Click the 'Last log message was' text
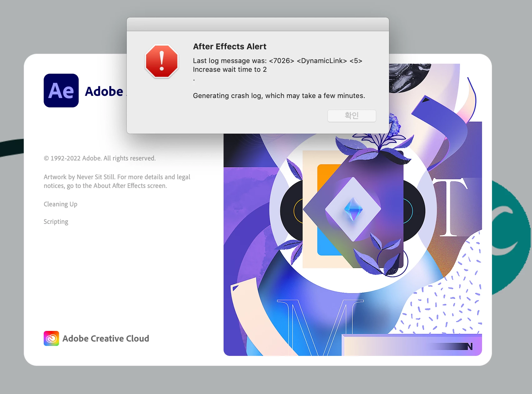This screenshot has height=394, width=532. click(230, 61)
